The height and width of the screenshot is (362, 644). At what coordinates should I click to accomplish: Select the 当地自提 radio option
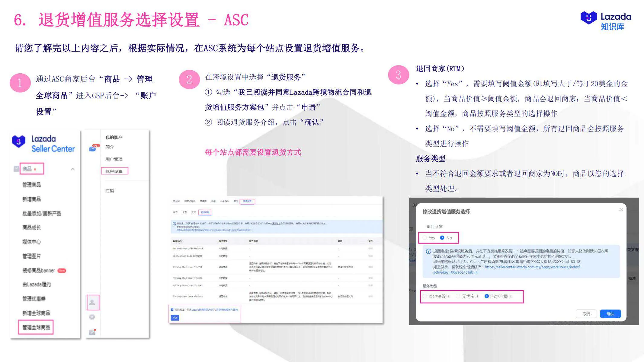coord(487,296)
